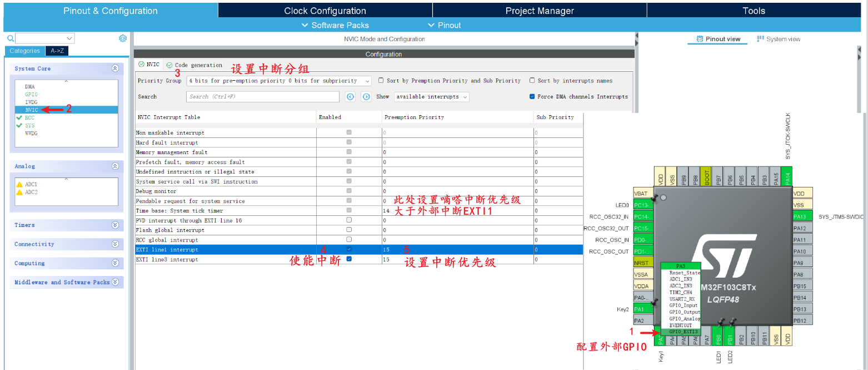Viewport: 868px width, 370px height.
Task: Open the Pinout dropdown menu
Action: pos(445,25)
